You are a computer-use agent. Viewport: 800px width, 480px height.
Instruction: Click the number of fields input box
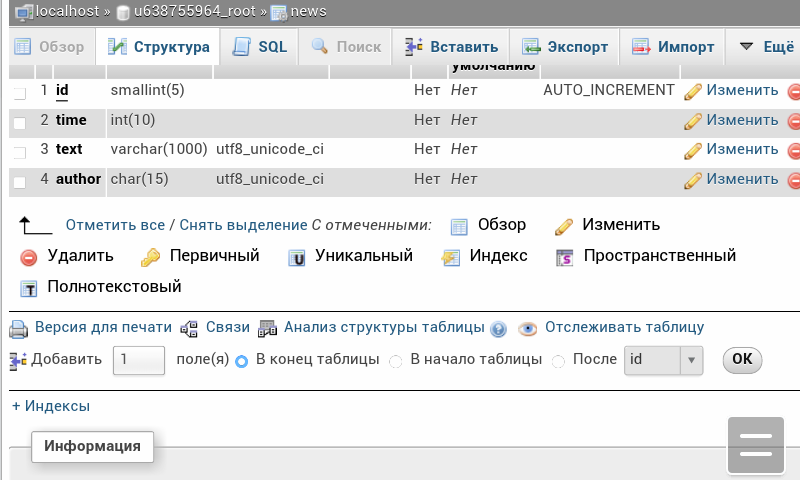tap(138, 360)
